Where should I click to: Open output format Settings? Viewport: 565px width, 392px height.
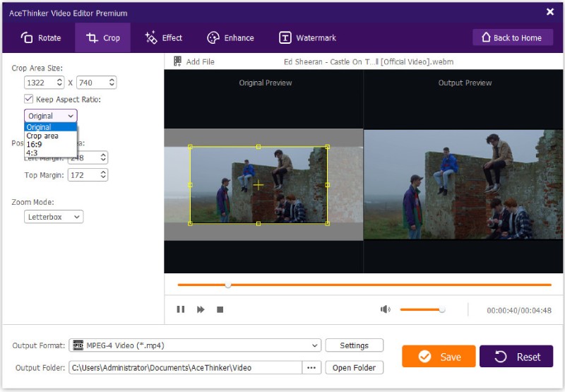tap(355, 345)
